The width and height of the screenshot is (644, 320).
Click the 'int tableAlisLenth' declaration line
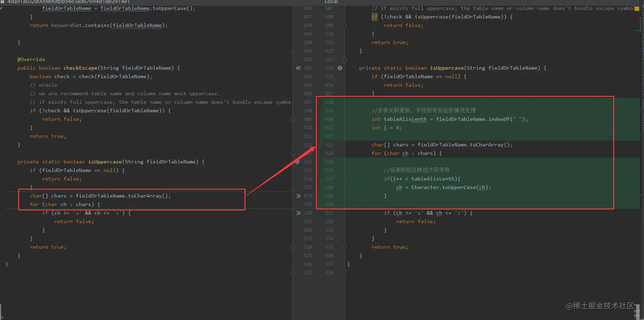tap(450, 119)
